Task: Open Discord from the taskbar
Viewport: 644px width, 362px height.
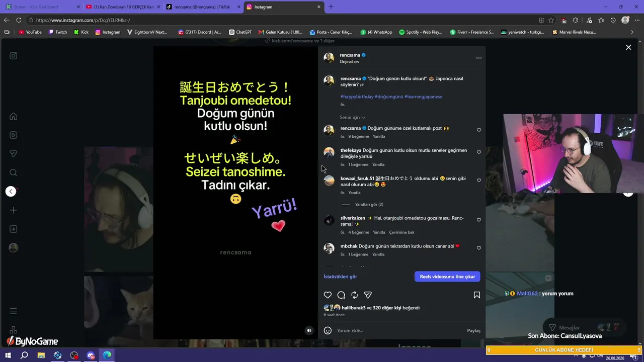Action: coord(91,355)
